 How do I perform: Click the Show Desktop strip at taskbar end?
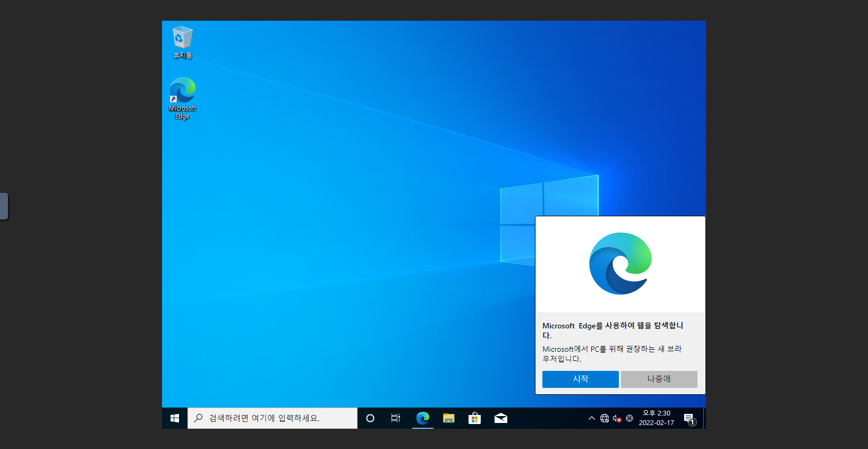tap(704, 418)
